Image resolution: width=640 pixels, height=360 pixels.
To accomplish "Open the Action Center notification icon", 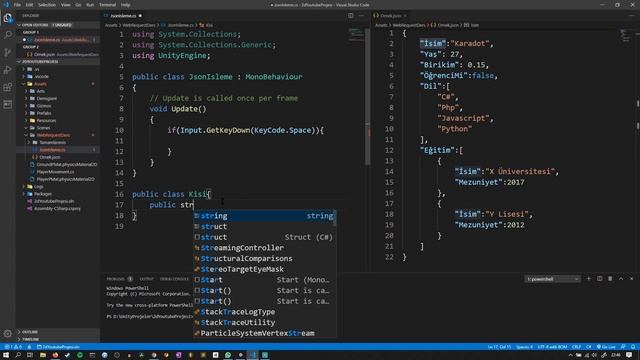I will point(629,355).
